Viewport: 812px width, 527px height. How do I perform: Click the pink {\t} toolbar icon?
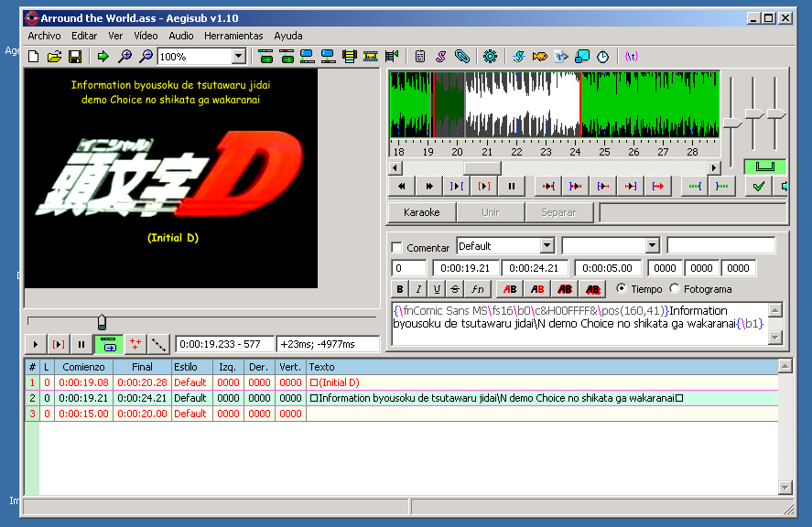(632, 57)
